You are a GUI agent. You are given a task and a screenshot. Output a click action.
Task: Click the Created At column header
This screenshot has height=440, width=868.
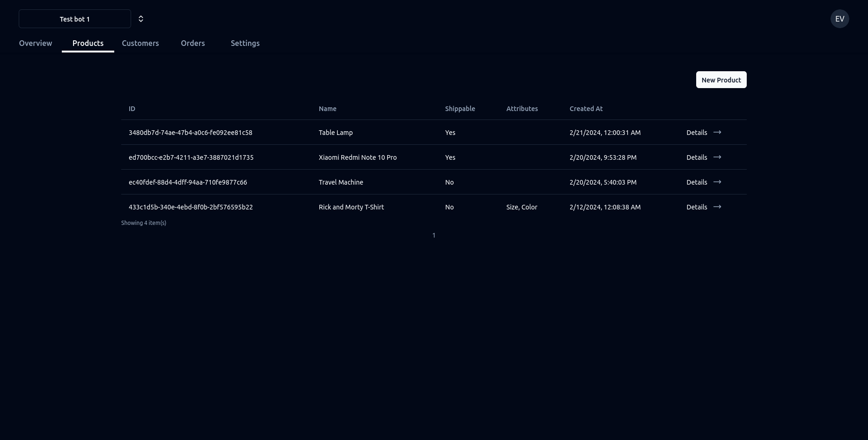586,109
